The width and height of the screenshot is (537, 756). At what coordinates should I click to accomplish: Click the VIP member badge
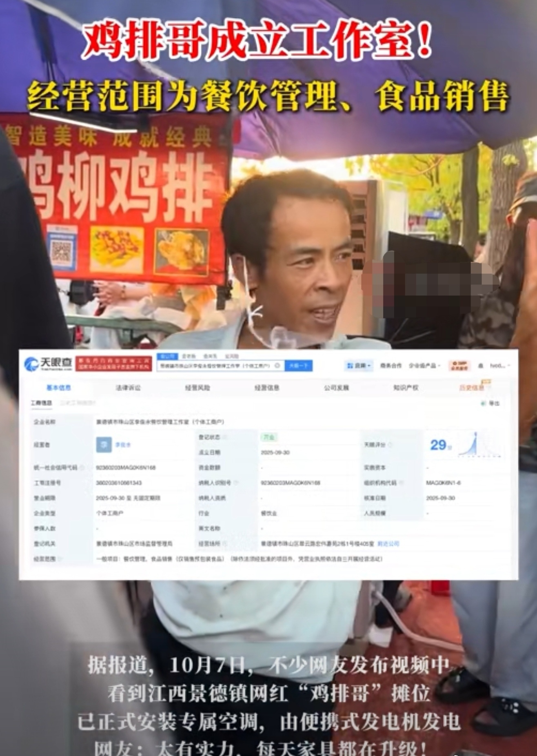(x=459, y=366)
